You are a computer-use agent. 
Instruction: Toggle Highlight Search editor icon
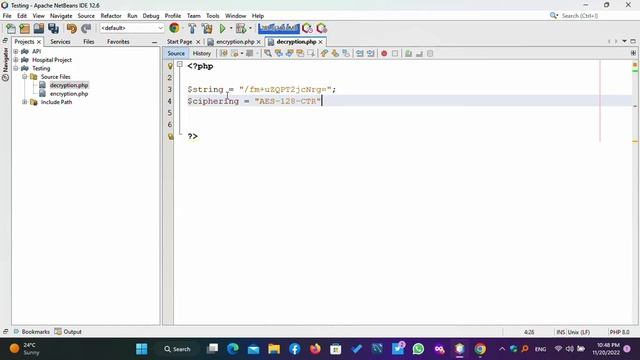tap(300, 53)
